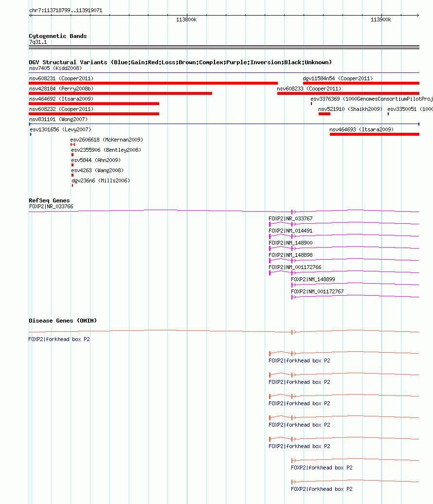Click the FOXP2|NR_033767 transcript label
Viewport: 433px width, 504px height.
(290, 218)
